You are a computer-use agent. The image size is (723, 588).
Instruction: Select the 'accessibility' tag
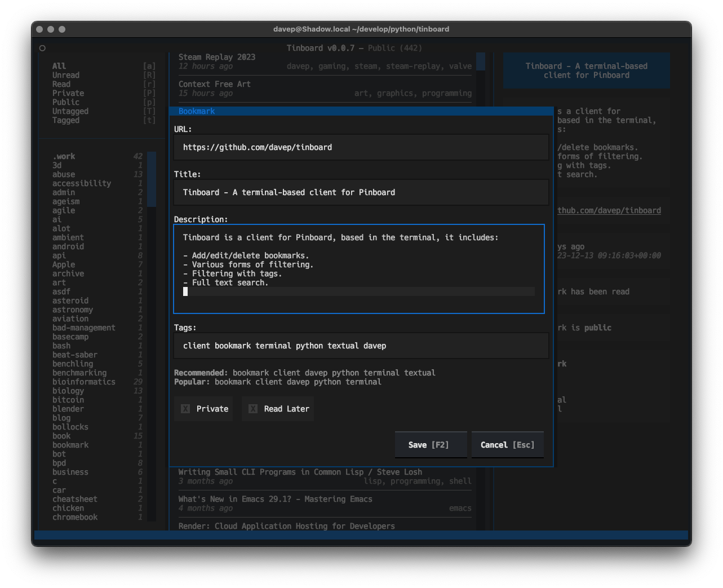97,183
